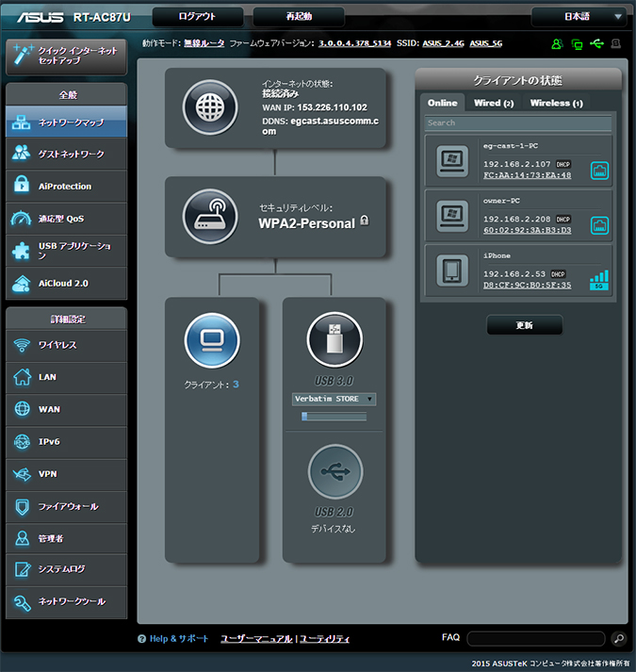The image size is (636, 672).
Task: Click MAC address FC:AA:14:73:EA:48
Action: pos(527,175)
